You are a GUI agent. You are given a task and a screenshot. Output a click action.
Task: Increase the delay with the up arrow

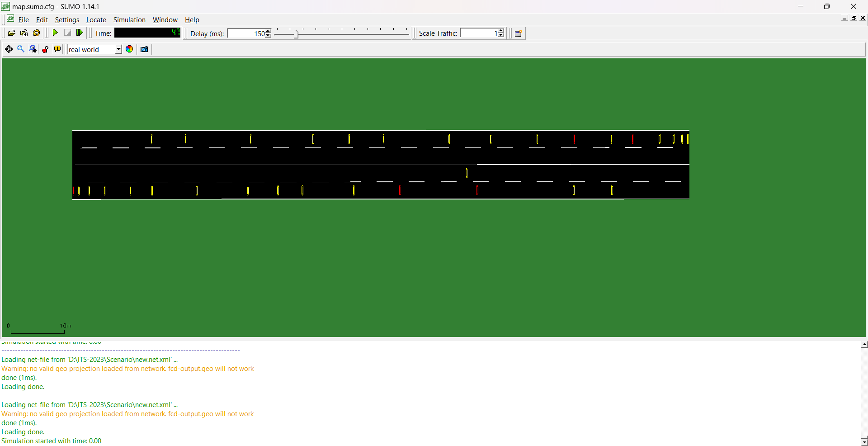pos(269,31)
